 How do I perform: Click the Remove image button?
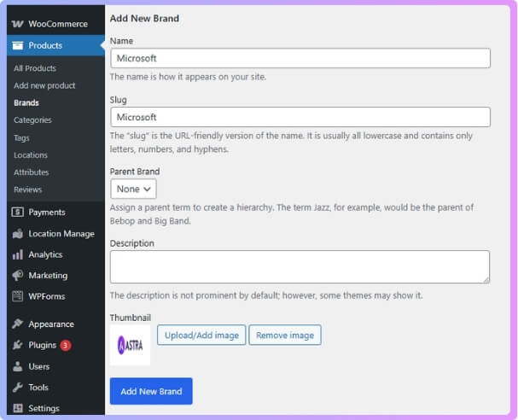(285, 335)
